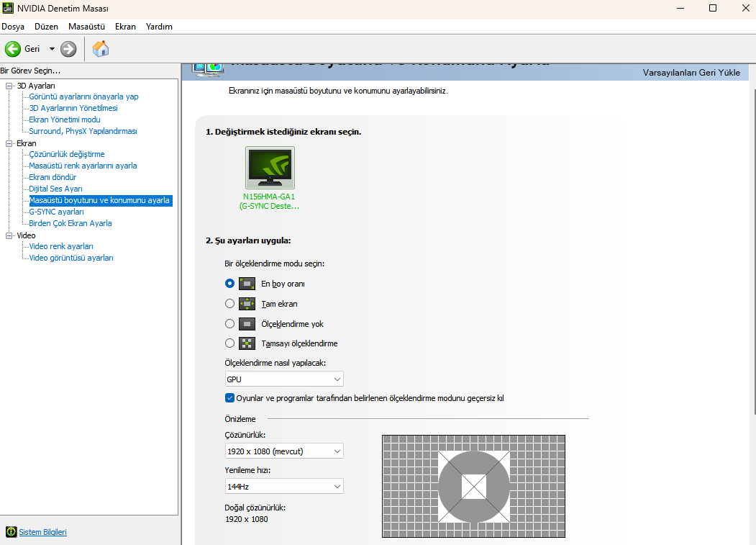This screenshot has width=756, height=545.
Task: Click the Sistem Bilgileri info icon
Action: tap(11, 532)
